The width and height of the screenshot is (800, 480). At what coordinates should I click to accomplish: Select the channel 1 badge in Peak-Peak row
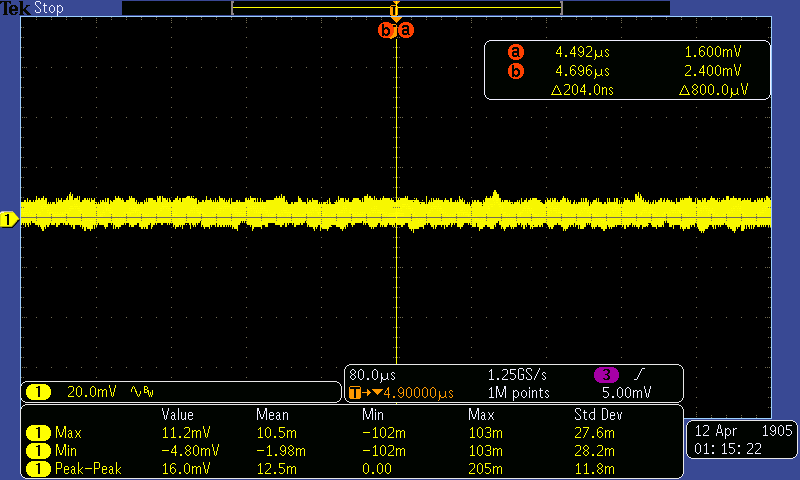click(39, 468)
